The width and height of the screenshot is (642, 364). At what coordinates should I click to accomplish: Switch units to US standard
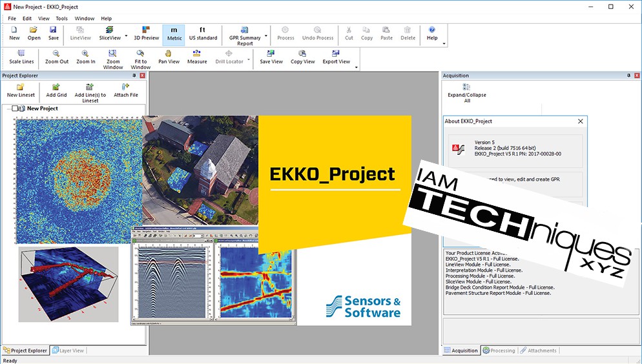click(203, 34)
